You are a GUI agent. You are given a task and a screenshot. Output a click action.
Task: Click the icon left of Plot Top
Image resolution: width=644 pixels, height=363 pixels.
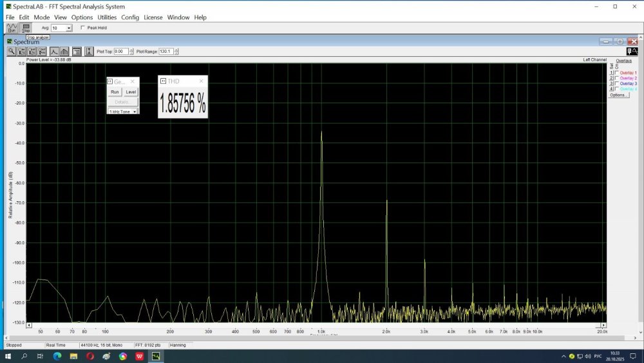point(89,52)
